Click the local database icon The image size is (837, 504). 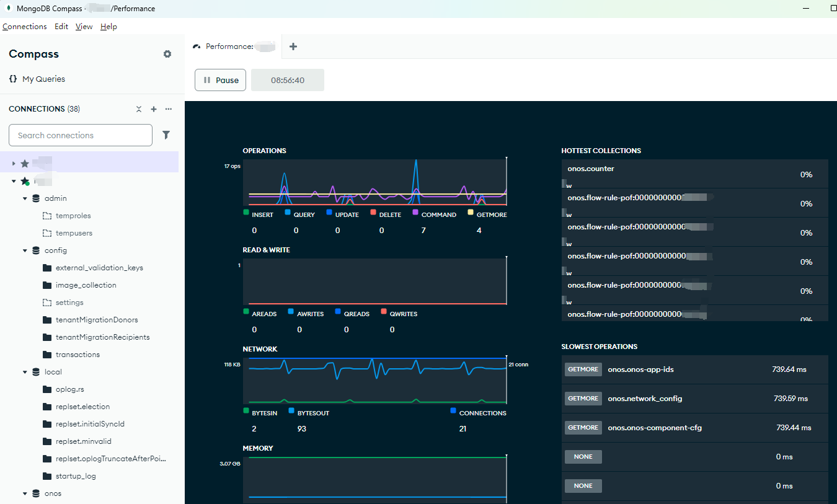pos(36,372)
